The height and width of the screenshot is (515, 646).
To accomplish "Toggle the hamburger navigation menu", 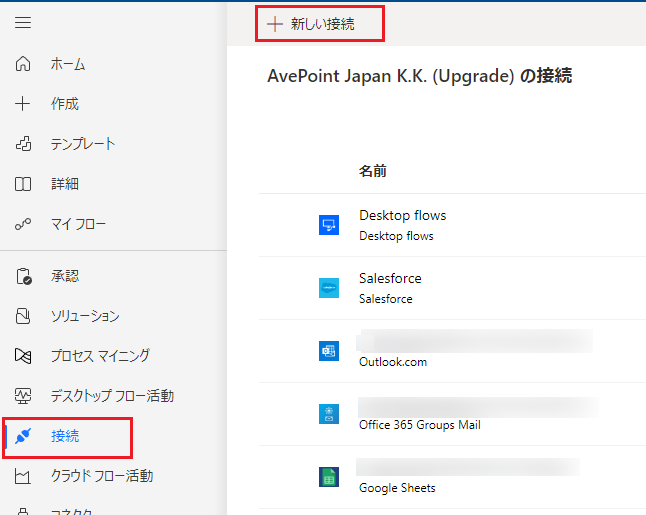I will coord(23,23).
